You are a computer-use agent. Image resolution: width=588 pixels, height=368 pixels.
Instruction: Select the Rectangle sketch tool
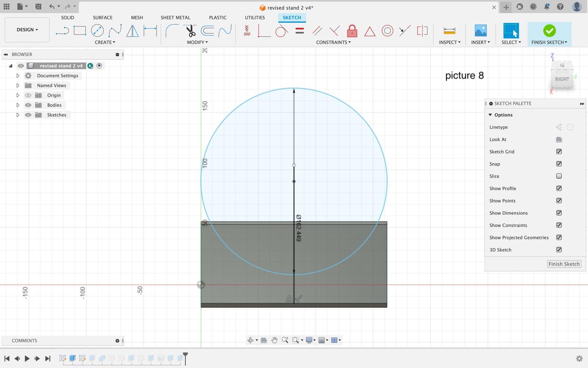coord(80,31)
